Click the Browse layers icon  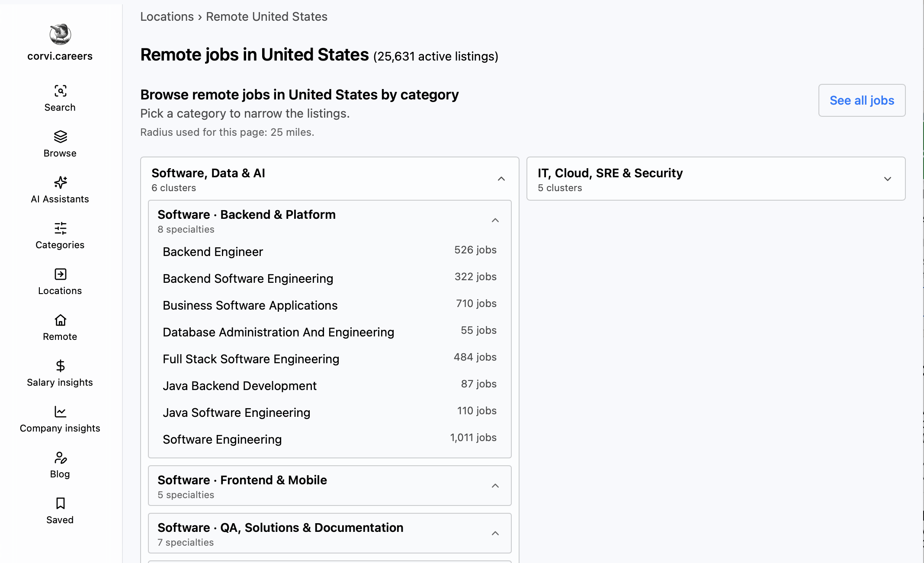point(60,137)
